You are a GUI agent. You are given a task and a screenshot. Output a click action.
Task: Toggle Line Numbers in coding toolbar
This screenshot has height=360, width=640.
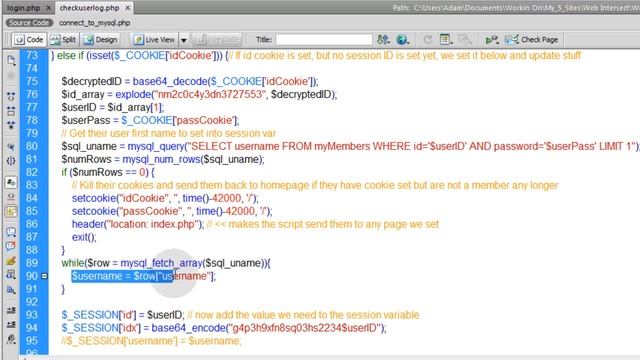(x=11, y=182)
